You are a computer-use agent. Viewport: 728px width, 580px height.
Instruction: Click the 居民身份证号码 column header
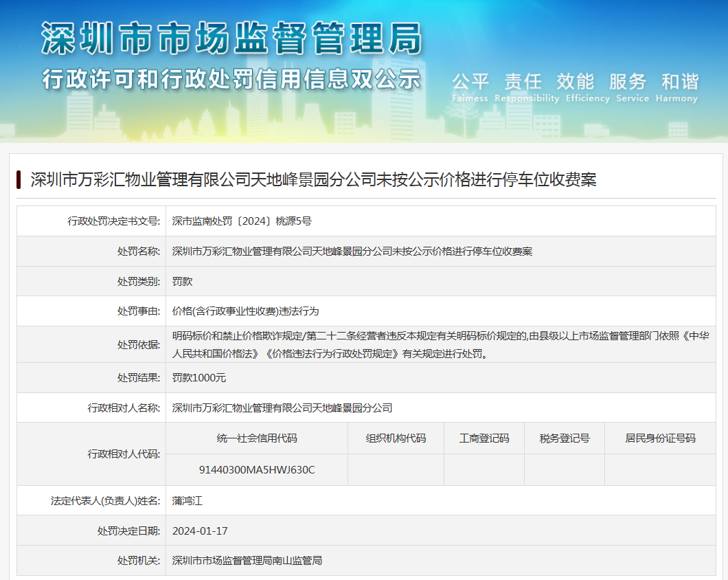[660, 438]
